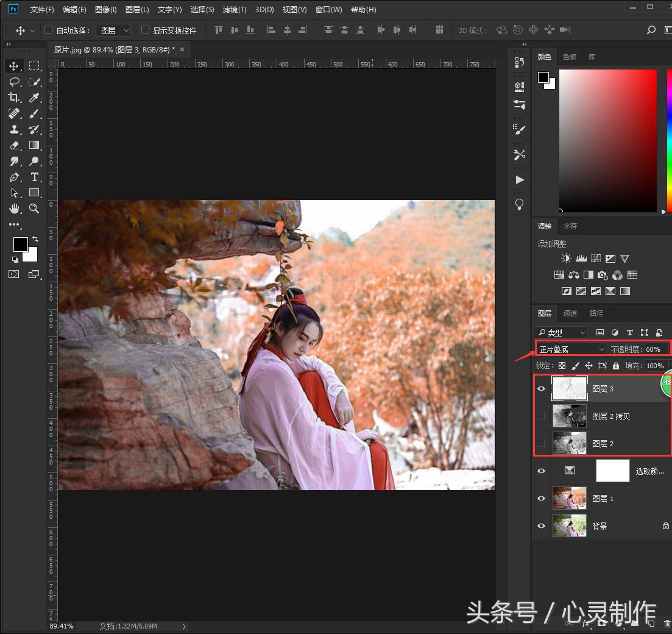Switch to the 通道 tab
672x634 pixels.
[570, 313]
